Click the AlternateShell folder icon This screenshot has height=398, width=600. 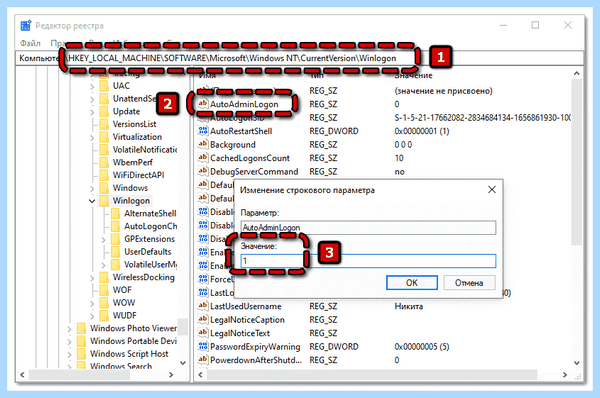click(115, 213)
